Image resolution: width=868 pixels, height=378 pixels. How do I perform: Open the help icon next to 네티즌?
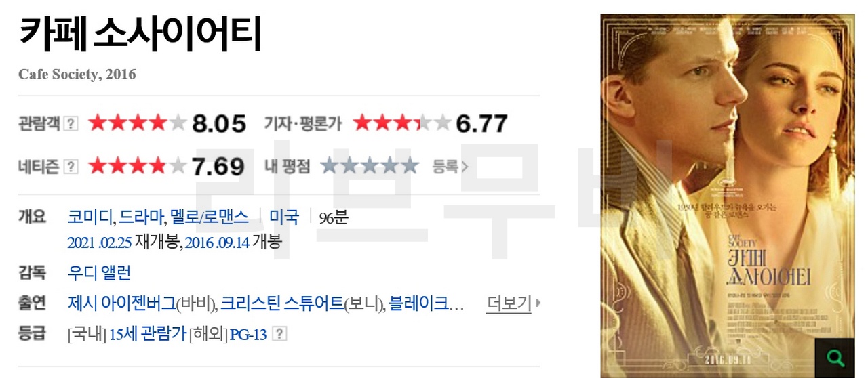coord(71,167)
